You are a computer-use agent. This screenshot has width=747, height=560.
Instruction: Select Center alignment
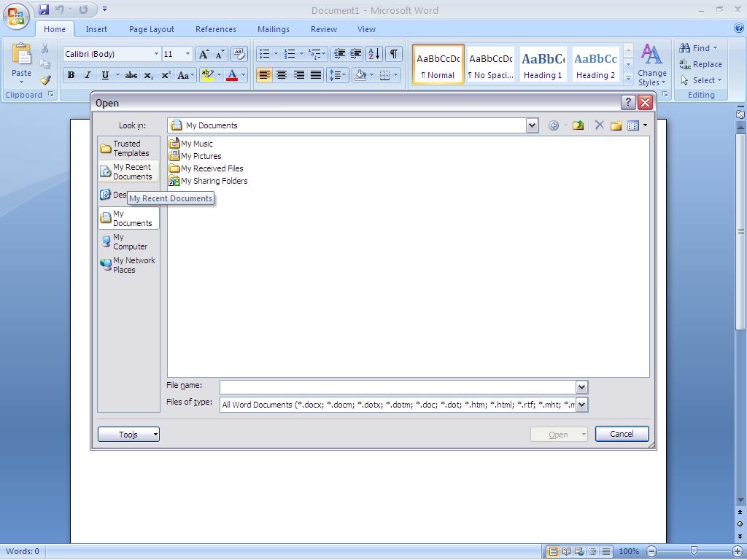(282, 75)
